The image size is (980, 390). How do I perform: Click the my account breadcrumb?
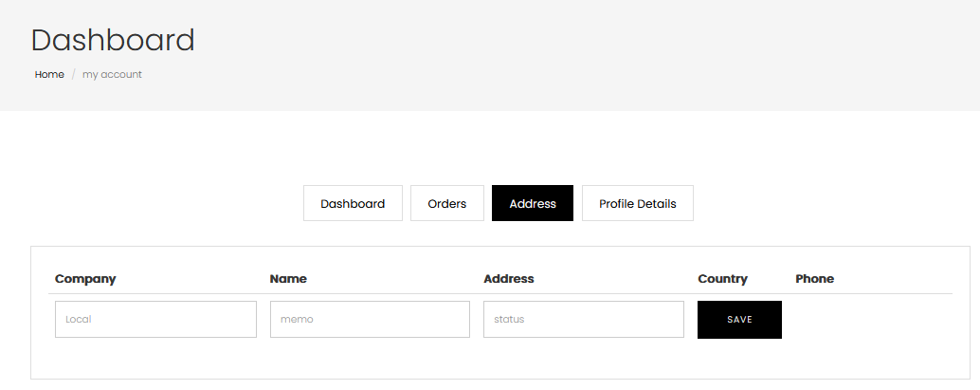(112, 75)
